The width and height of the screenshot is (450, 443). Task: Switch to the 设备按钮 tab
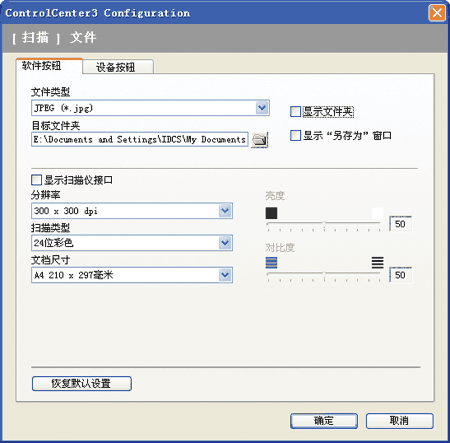(118, 67)
